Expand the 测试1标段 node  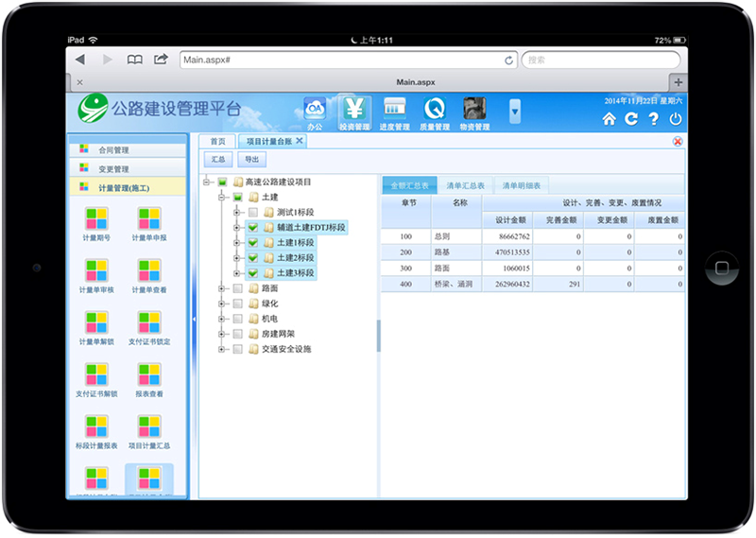[237, 213]
